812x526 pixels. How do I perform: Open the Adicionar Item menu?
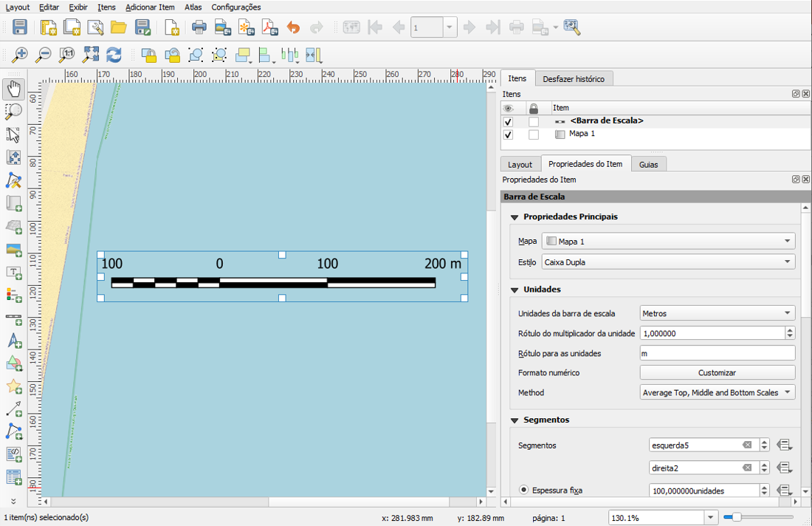click(x=150, y=7)
